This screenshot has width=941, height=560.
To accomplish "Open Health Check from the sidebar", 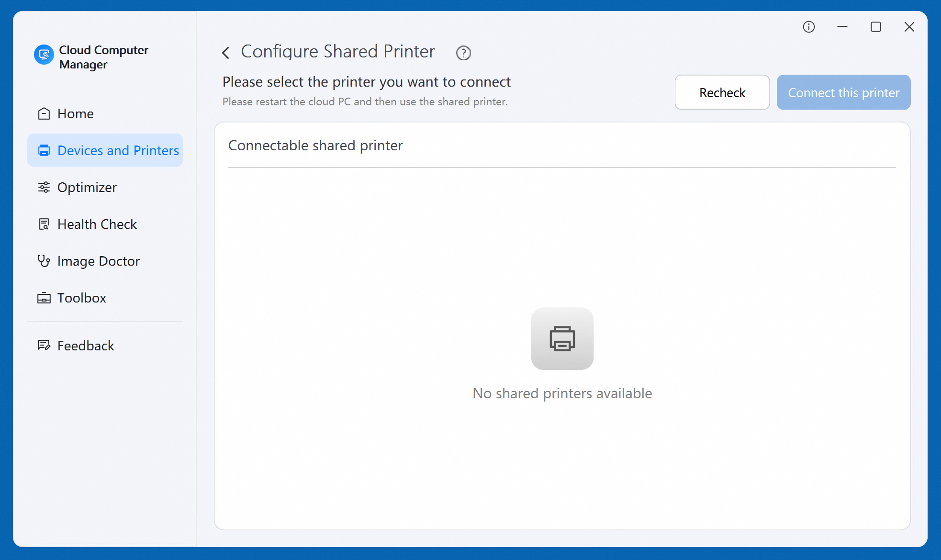I will point(97,224).
